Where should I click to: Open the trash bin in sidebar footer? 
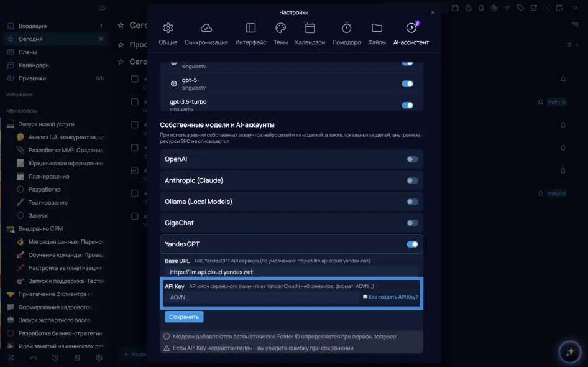coord(77,358)
